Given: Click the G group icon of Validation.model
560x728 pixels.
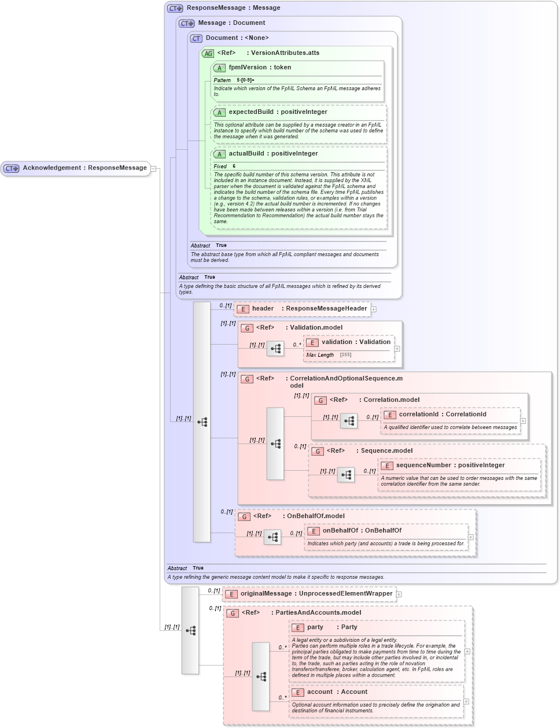Looking at the screenshot, I should 247,328.
